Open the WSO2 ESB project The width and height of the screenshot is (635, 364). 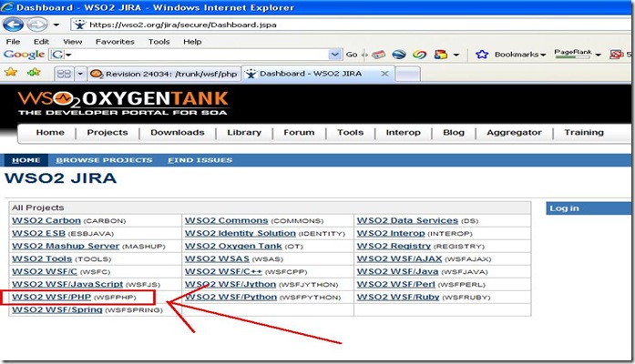point(38,233)
